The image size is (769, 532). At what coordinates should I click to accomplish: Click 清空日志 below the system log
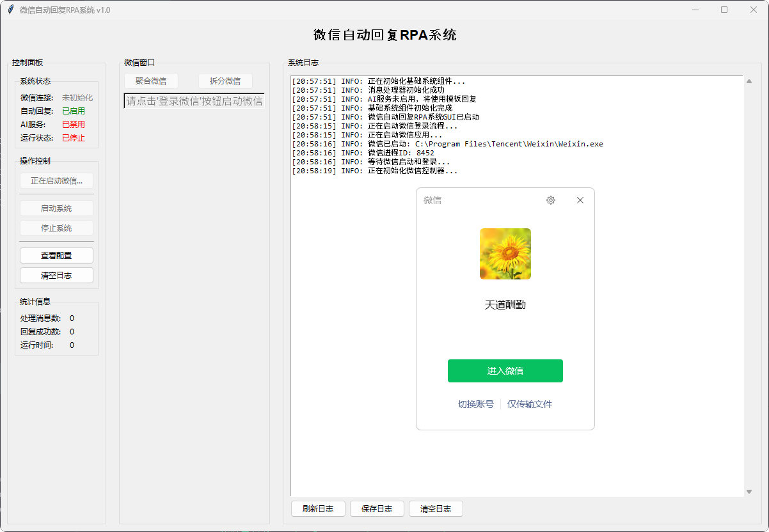tap(436, 509)
